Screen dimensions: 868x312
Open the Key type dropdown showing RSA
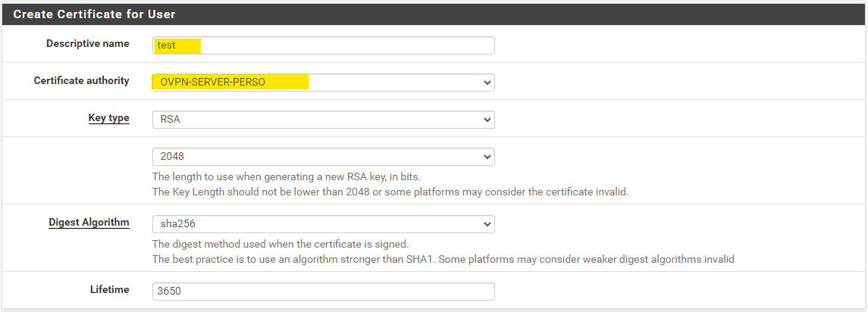click(x=323, y=120)
